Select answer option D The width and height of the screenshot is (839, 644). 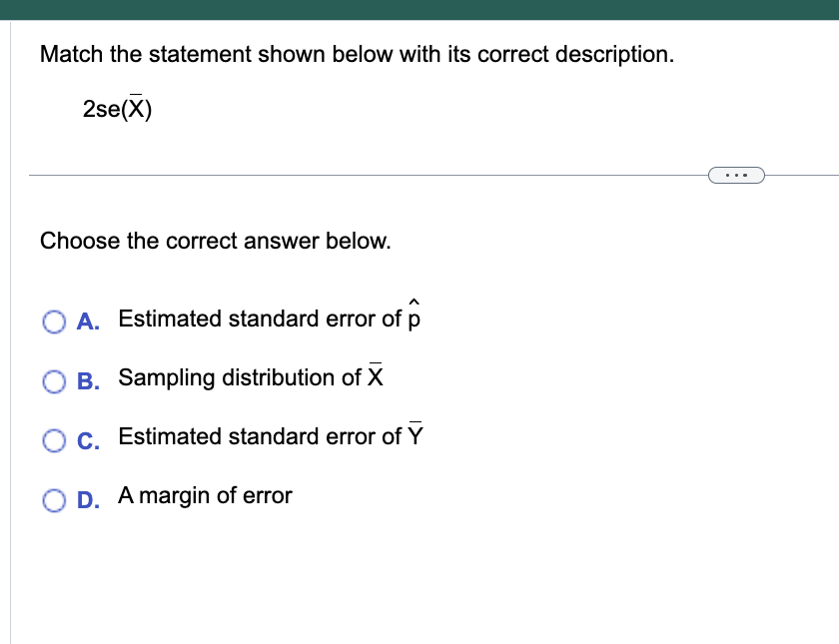tap(55, 498)
